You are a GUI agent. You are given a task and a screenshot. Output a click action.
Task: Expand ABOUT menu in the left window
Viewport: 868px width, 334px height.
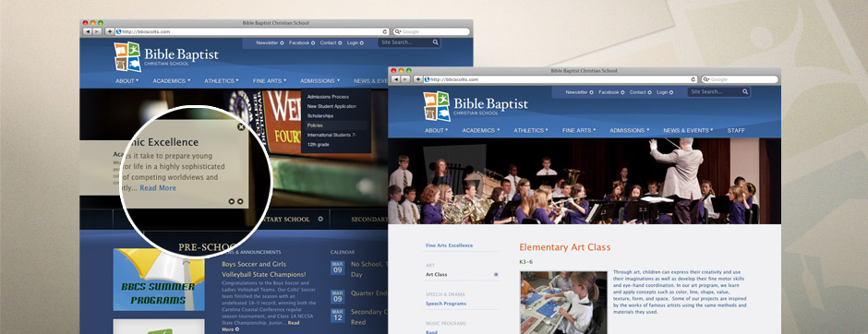tap(127, 81)
